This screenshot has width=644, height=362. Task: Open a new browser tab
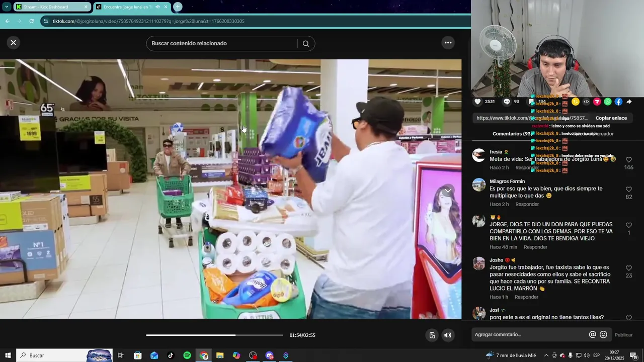click(x=178, y=7)
